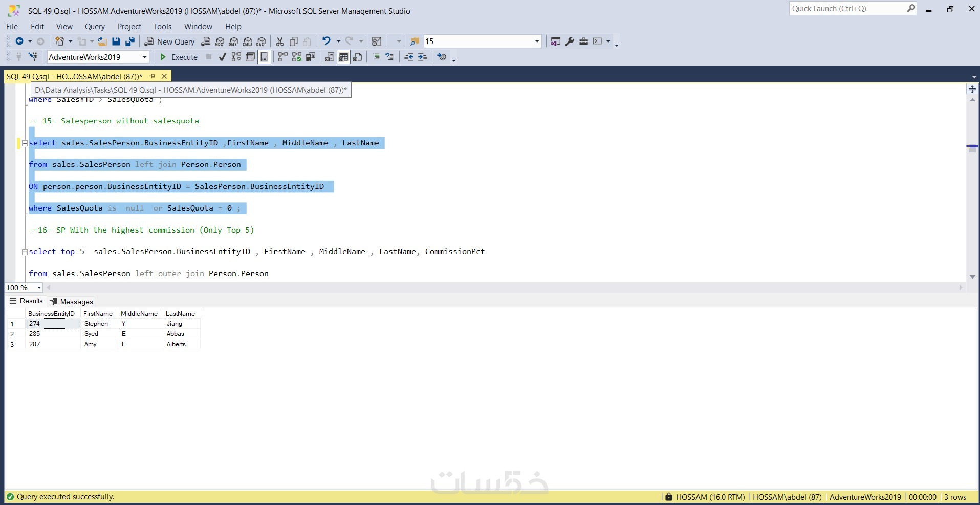Screen dimensions: 980x505
Task: Click the New Item toolbar icon
Action: (59, 41)
